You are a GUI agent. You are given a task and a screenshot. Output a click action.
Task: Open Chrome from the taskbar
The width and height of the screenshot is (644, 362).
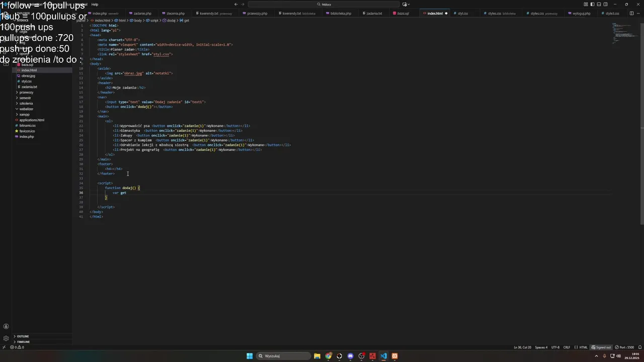(328, 356)
